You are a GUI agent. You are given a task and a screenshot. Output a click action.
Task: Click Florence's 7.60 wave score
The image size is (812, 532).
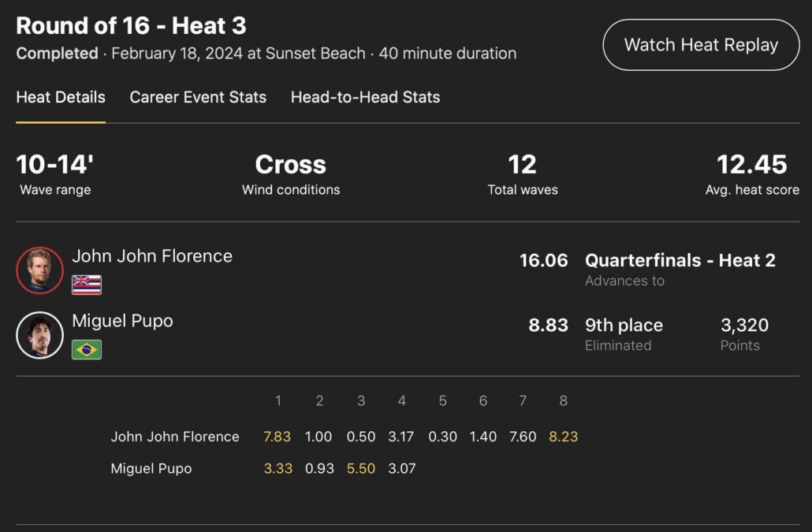pyautogui.click(x=523, y=437)
